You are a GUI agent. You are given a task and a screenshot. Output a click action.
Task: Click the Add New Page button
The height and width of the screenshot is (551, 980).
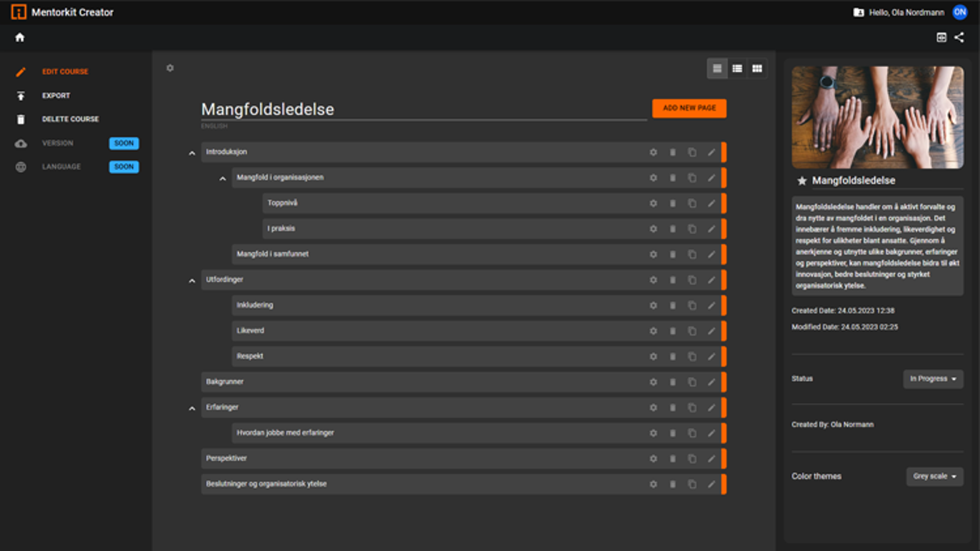689,108
